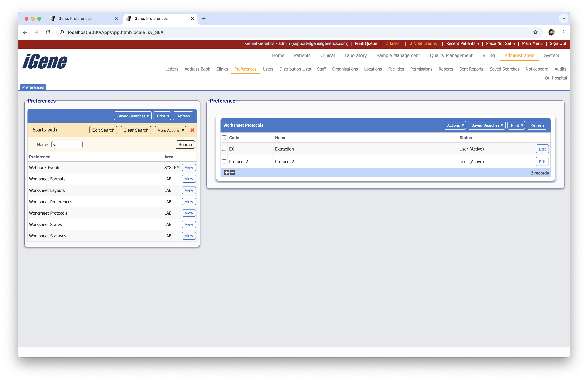Image resolution: width=588 pixels, height=381 pixels.
Task: Click the Name search input field
Action: pyautogui.click(x=67, y=145)
